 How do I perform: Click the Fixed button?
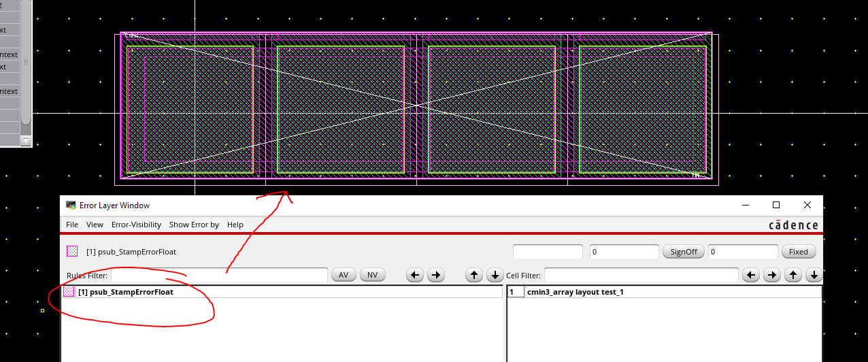[x=799, y=252]
